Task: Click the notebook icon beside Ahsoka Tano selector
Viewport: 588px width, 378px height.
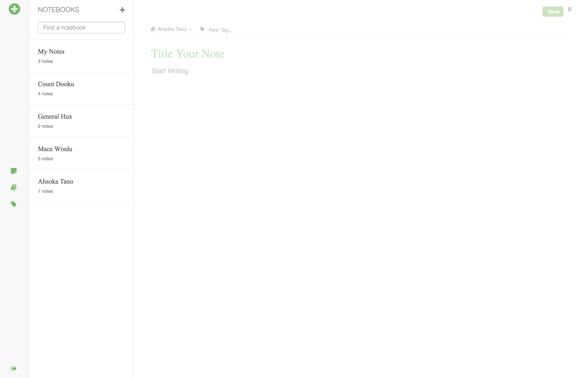Action: pos(153,29)
